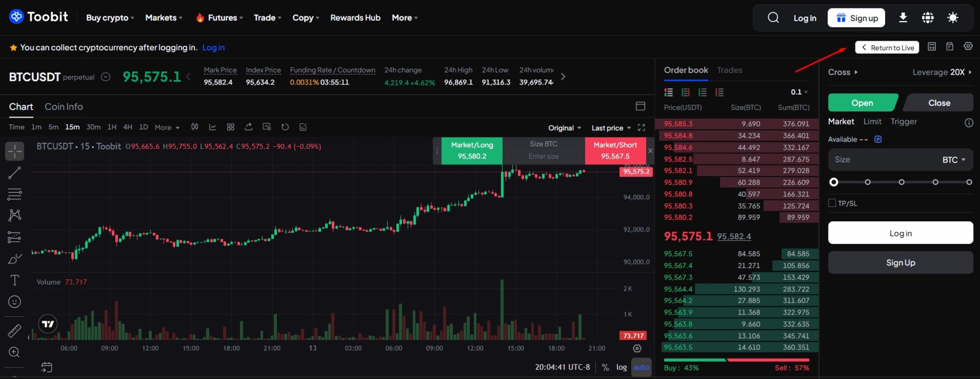This screenshot has height=379, width=980.
Task: Reload the chart with the refresh icon
Action: [x=285, y=127]
